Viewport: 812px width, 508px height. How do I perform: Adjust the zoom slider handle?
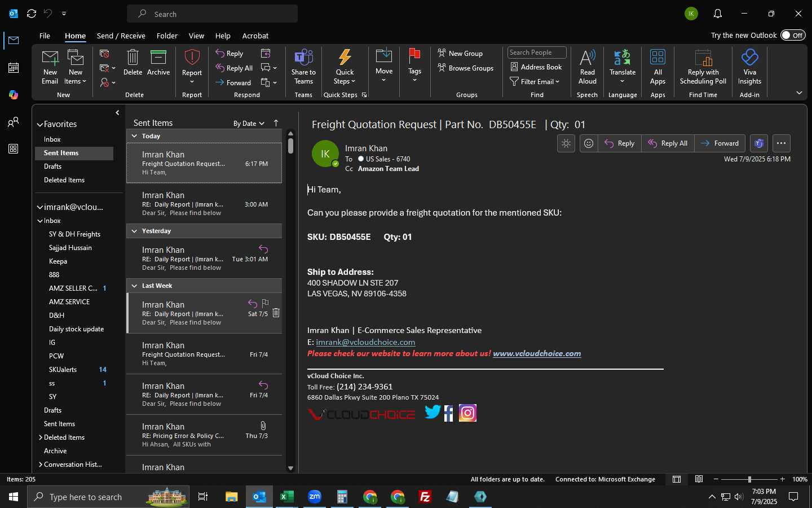pyautogui.click(x=749, y=479)
